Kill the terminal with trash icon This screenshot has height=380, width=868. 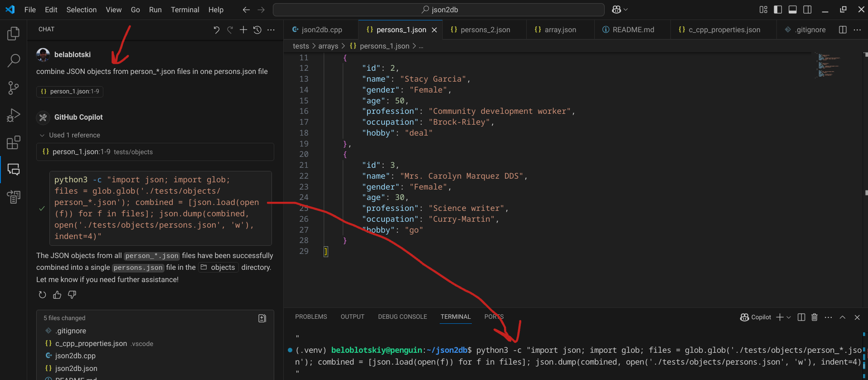[815, 317]
